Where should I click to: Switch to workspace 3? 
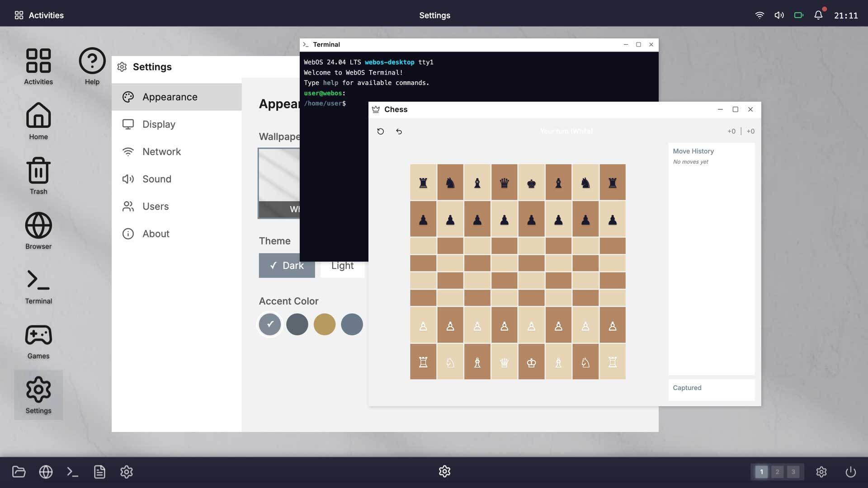coord(793,472)
